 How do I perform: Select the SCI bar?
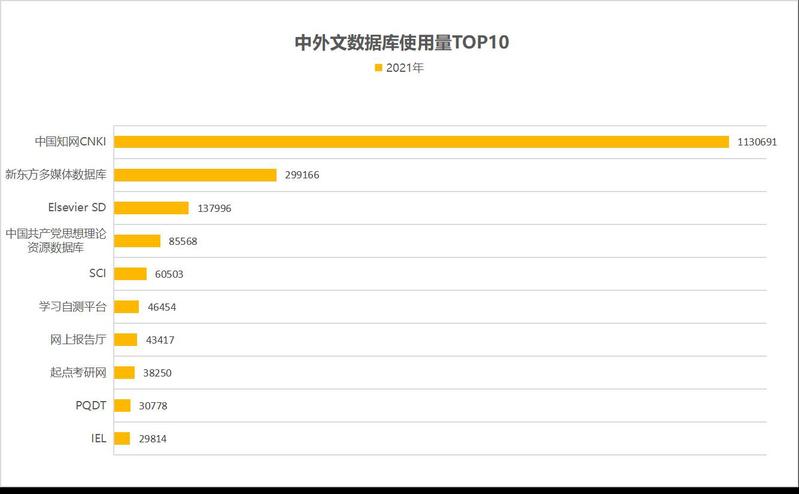pyautogui.click(x=130, y=274)
